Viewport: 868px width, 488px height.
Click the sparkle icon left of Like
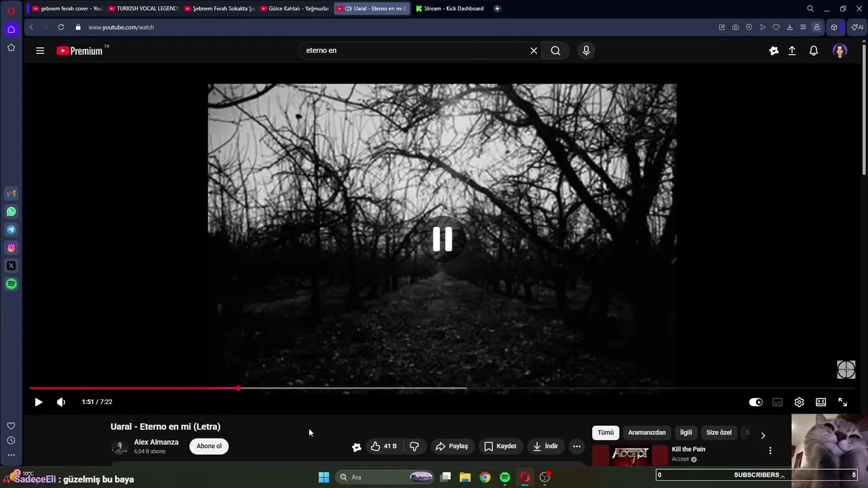[x=357, y=447]
